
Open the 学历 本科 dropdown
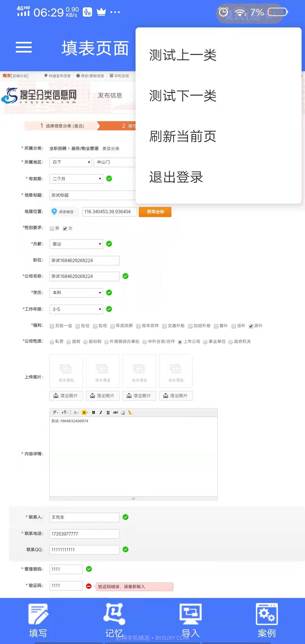(76, 293)
